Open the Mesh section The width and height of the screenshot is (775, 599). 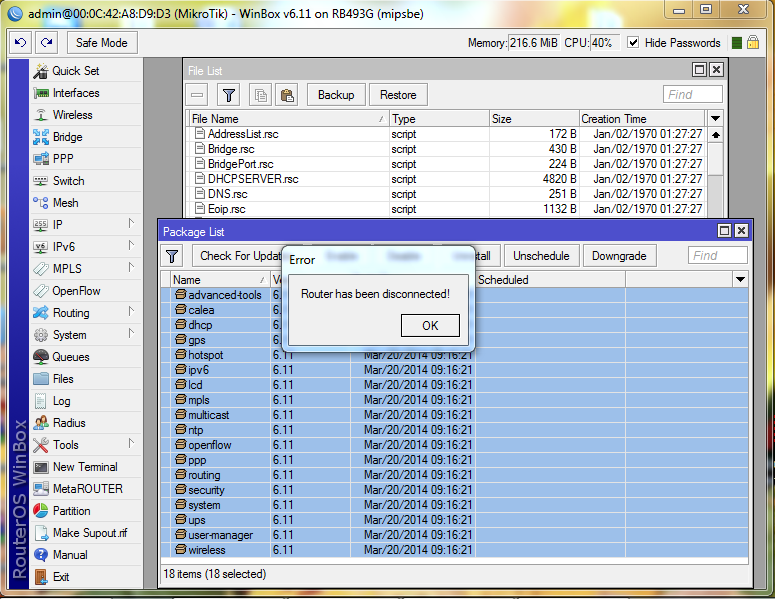point(65,203)
